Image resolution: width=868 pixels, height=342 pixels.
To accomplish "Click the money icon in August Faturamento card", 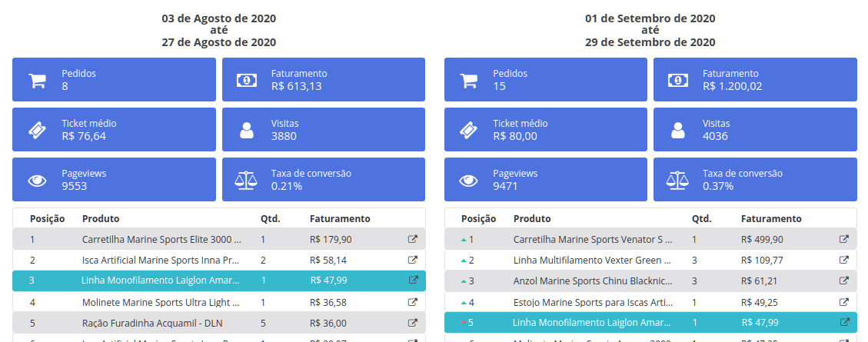I will (x=246, y=80).
